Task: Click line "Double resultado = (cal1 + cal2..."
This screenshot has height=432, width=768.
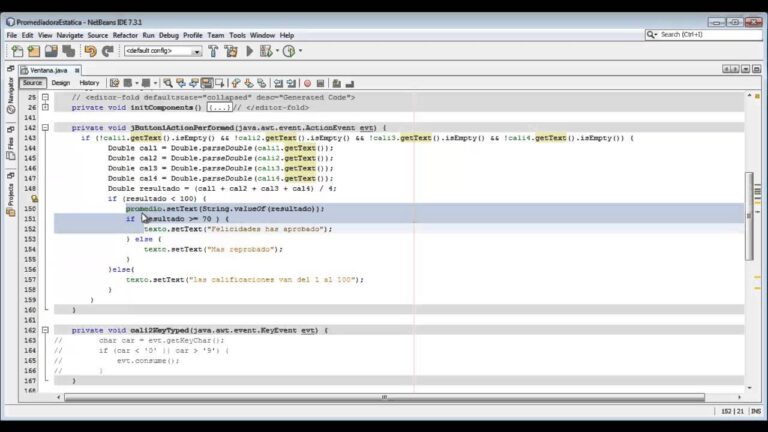Action: (222, 189)
